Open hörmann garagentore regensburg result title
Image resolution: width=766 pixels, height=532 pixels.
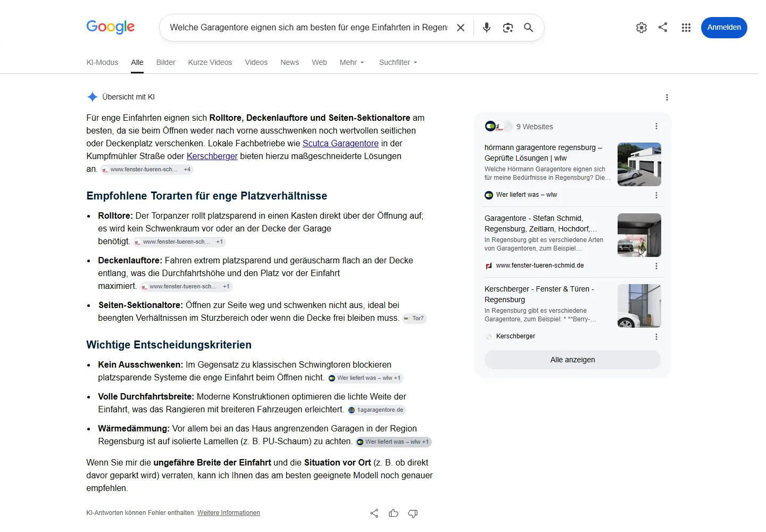(x=544, y=153)
